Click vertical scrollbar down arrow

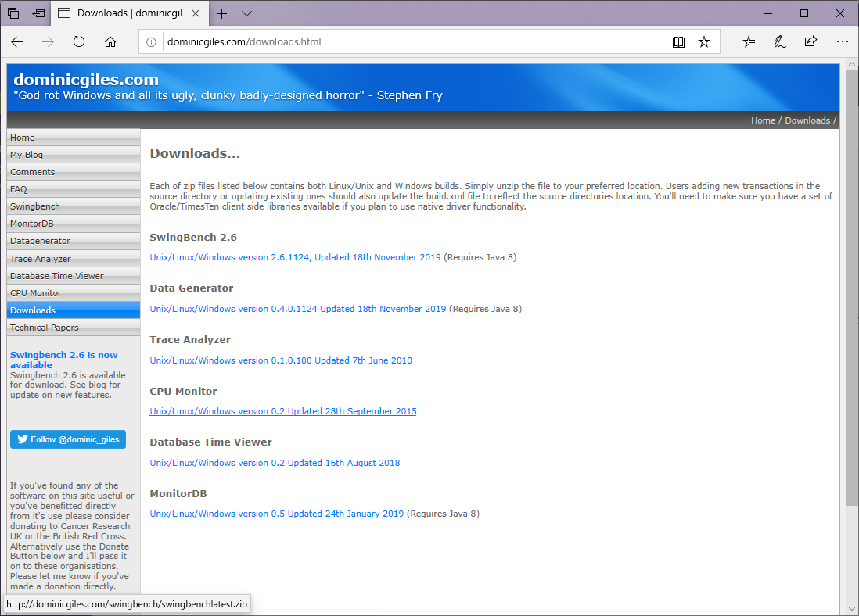[x=851, y=608]
